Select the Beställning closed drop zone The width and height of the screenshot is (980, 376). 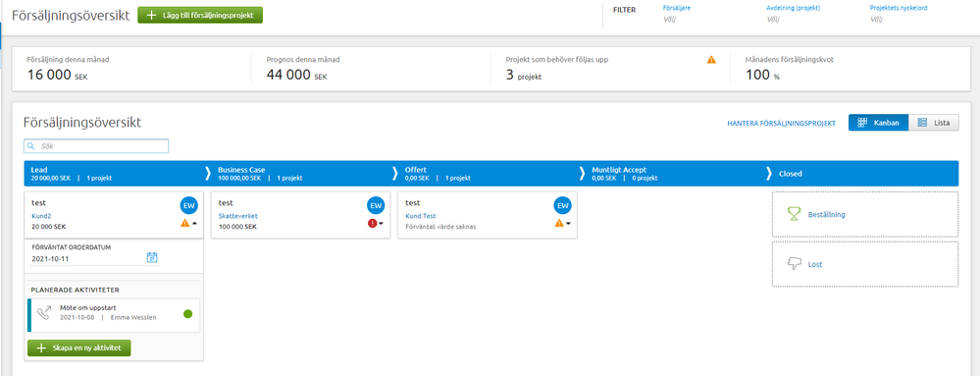[x=865, y=214]
